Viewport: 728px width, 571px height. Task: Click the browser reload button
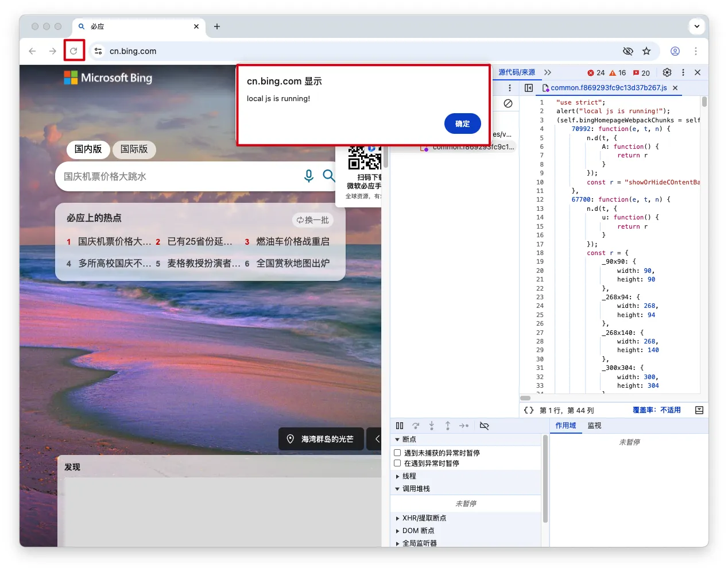tap(73, 51)
